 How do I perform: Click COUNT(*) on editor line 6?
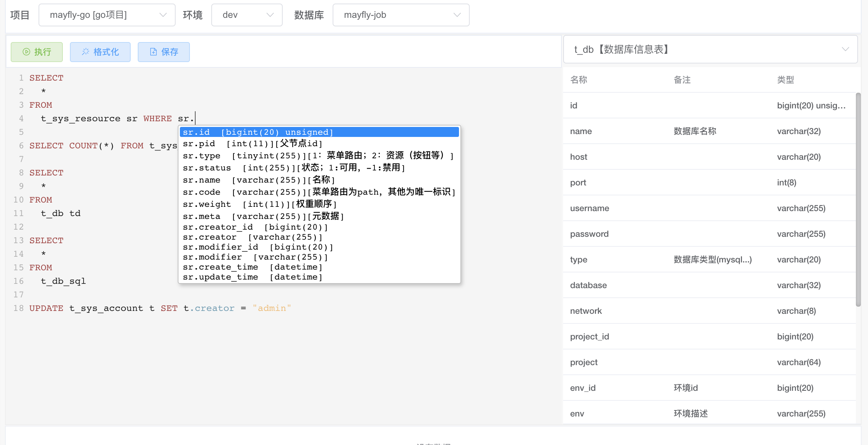pyautogui.click(x=91, y=146)
